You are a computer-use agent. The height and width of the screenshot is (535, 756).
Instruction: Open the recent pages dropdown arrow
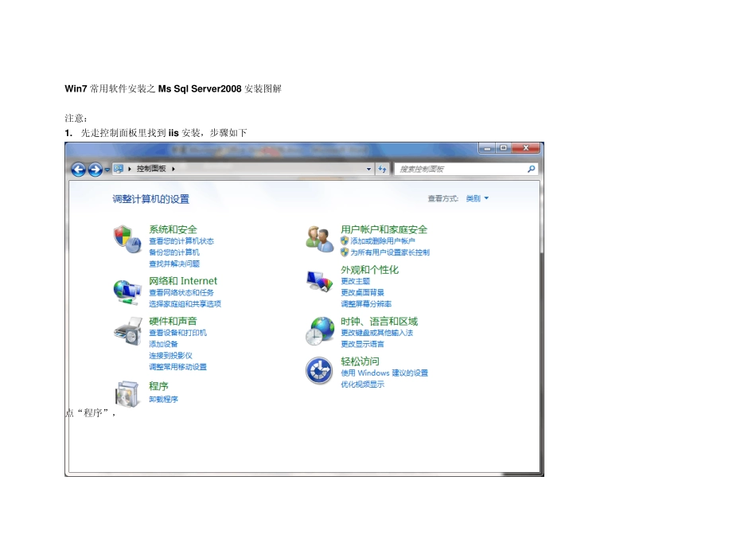coord(107,170)
